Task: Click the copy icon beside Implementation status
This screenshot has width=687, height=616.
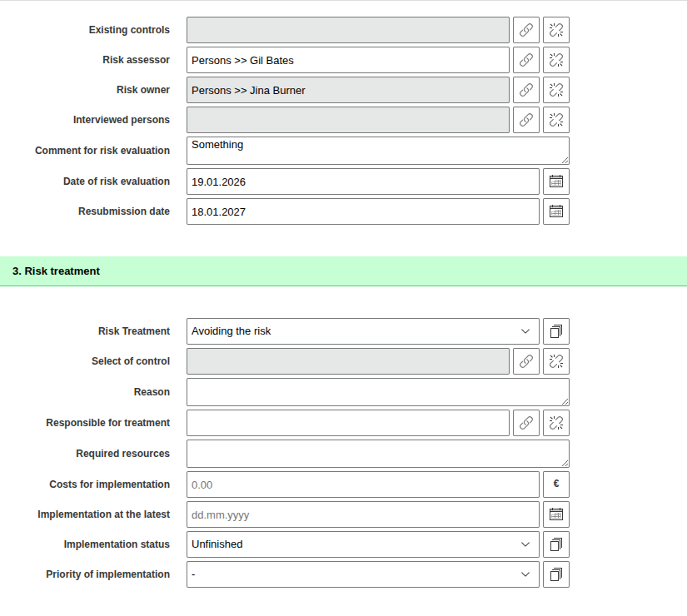Action: click(556, 544)
